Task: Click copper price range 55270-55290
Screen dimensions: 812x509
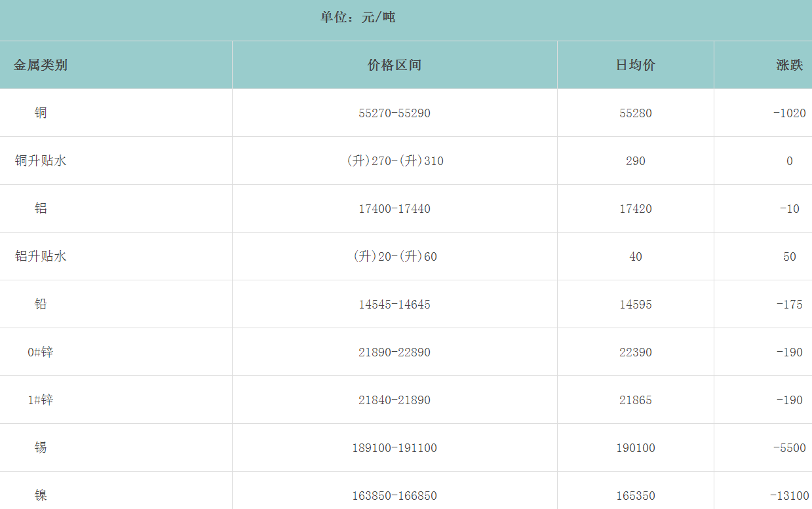Action: tap(395, 113)
